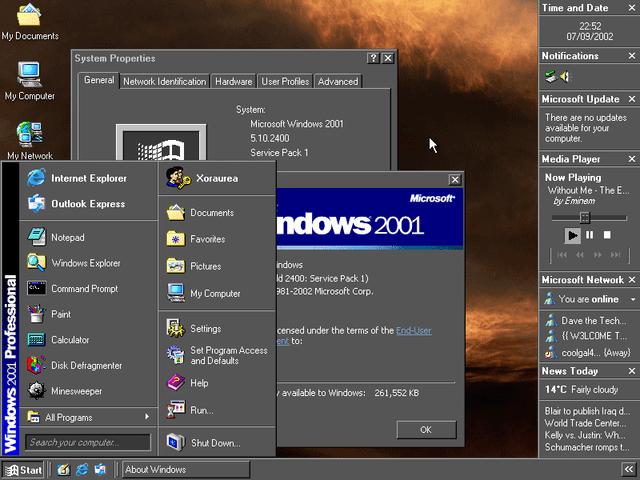This screenshot has width=640, height=480.
Task: Click the Search your computer field
Action: click(88, 442)
